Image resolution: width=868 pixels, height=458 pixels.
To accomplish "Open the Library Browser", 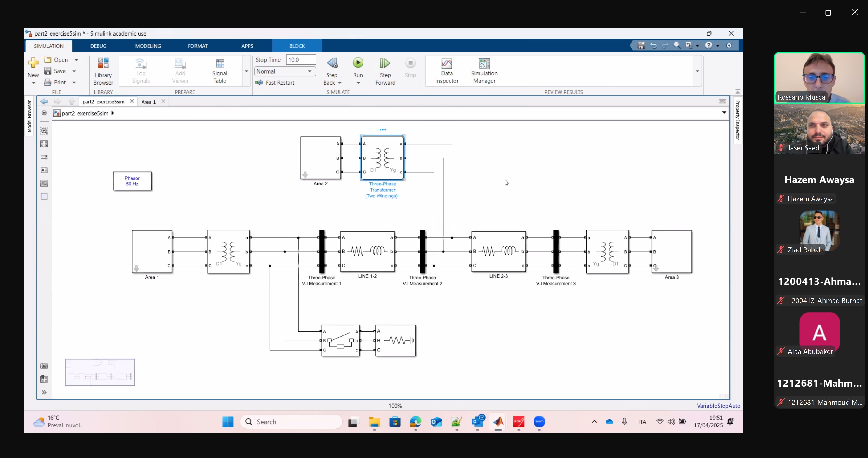I will 103,71.
